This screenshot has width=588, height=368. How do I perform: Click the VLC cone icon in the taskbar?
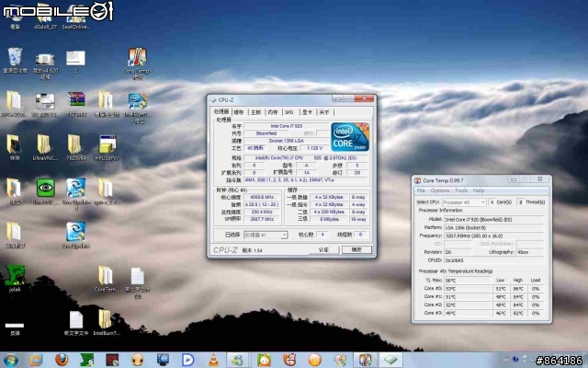(x=213, y=359)
